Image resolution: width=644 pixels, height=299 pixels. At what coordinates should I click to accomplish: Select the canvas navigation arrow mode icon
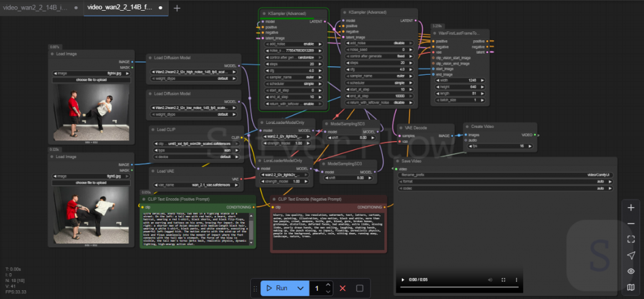[x=631, y=256]
